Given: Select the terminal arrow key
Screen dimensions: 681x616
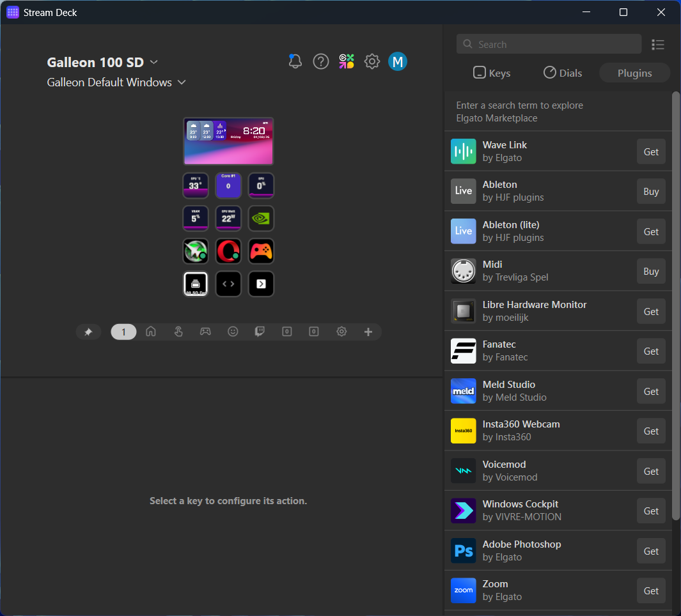Looking at the screenshot, I should (x=261, y=284).
